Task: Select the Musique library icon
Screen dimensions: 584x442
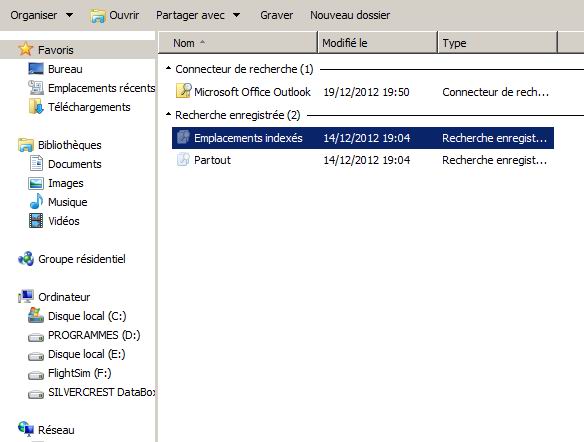Action: point(36,202)
